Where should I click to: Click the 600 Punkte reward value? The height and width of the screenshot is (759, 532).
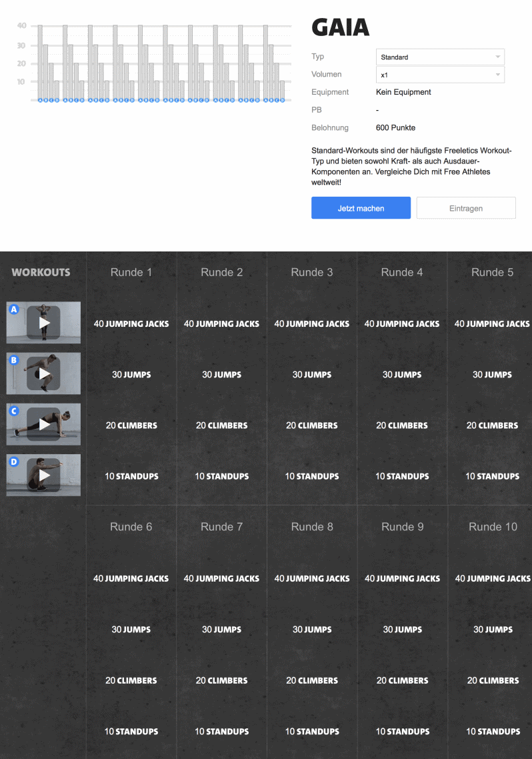coord(395,128)
